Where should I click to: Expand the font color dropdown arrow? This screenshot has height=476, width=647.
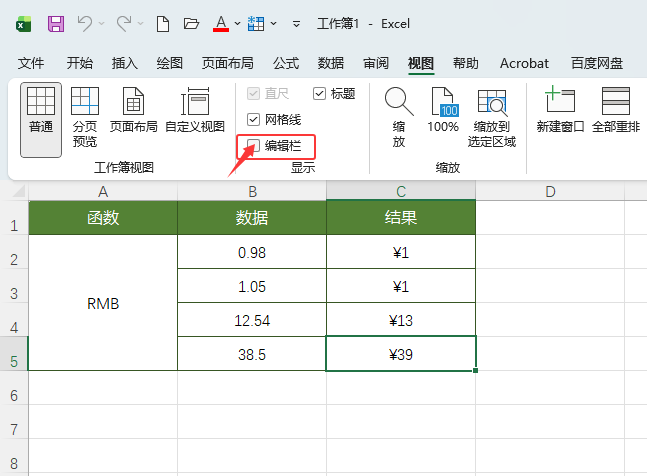coord(237,24)
